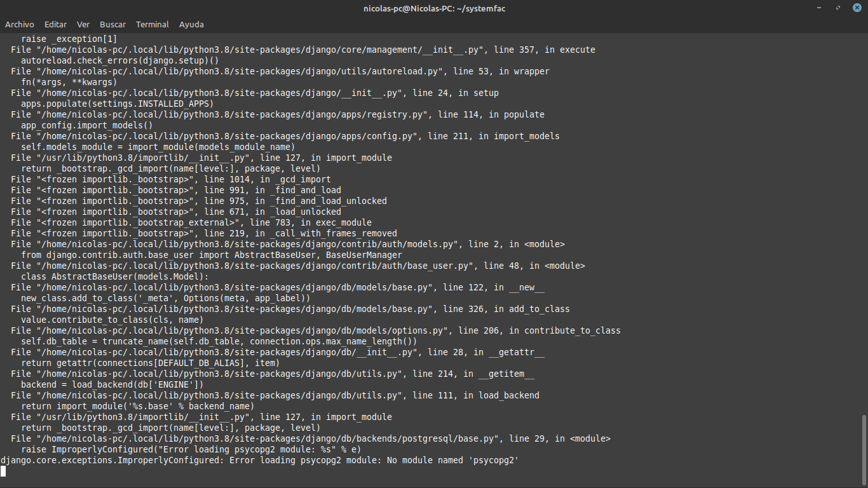Viewport: 868px width, 488px height.
Task: Click the file line for auth/models.py, line 2
Action: (288, 244)
